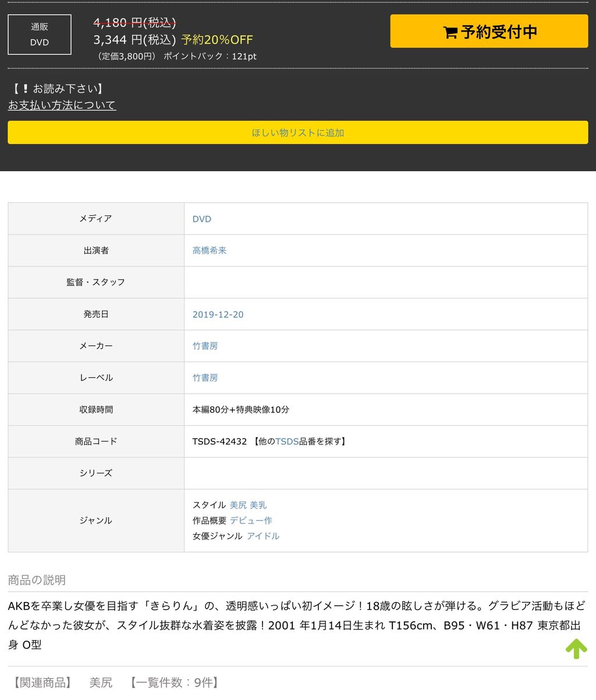The height and width of the screenshot is (700, 596).
Task: Click the シリーズ row label
Action: coord(96,473)
